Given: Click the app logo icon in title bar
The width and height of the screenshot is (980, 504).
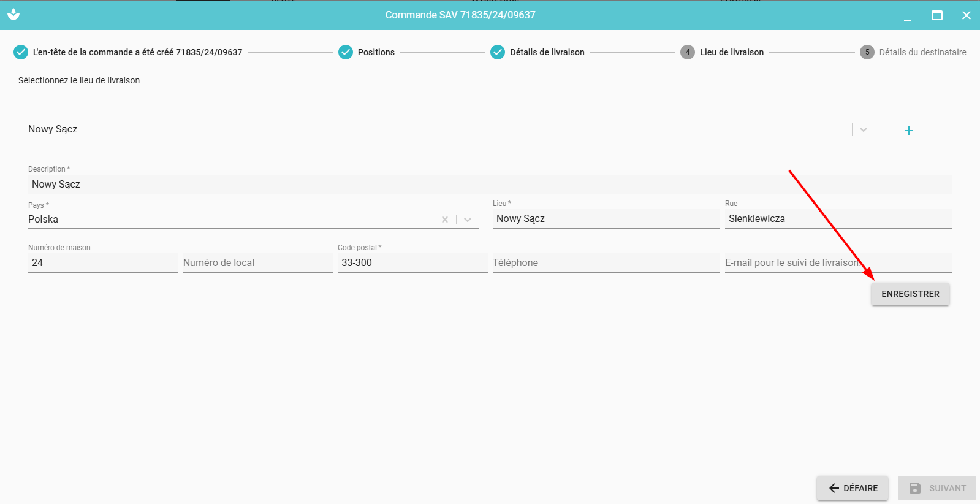Looking at the screenshot, I should coord(13,15).
